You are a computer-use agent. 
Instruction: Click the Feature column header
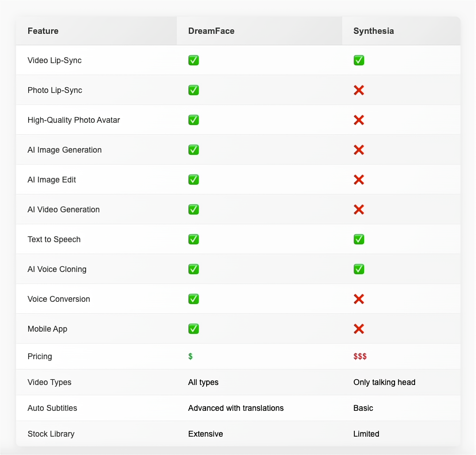pos(43,31)
